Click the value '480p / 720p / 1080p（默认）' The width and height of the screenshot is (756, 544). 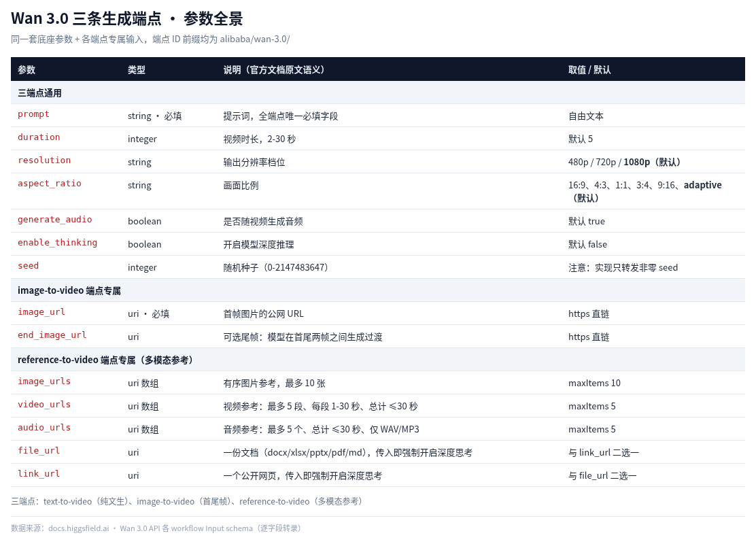coord(624,162)
